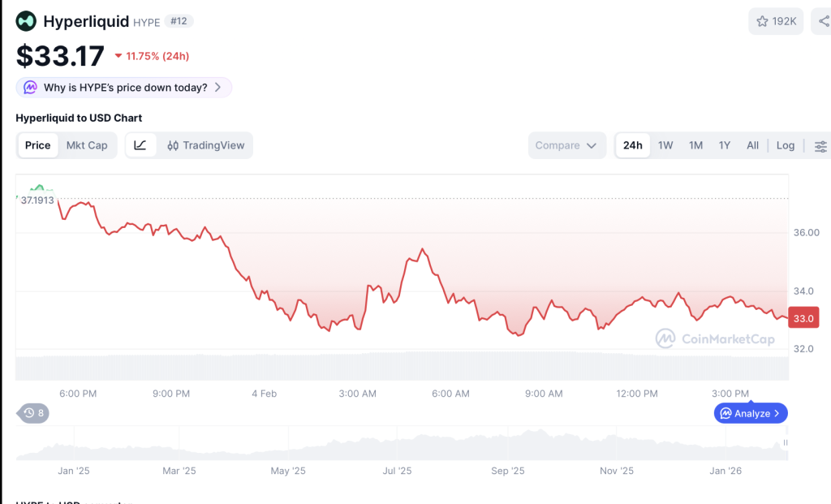Select the 24h time range
Image resolution: width=831 pixels, height=504 pixels.
(632, 145)
